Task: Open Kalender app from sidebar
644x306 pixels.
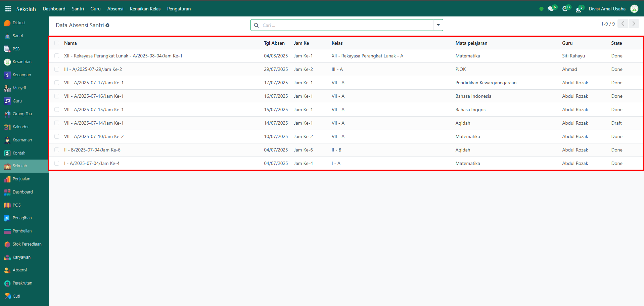Action: point(20,127)
